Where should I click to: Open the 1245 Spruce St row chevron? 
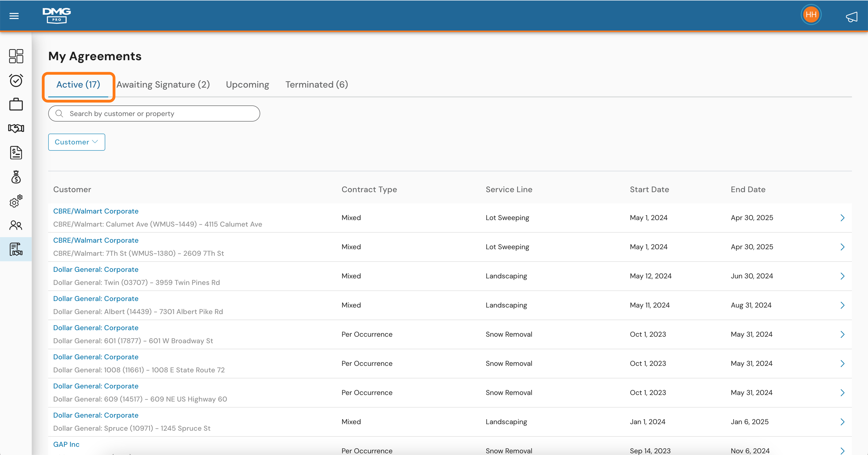click(x=842, y=422)
